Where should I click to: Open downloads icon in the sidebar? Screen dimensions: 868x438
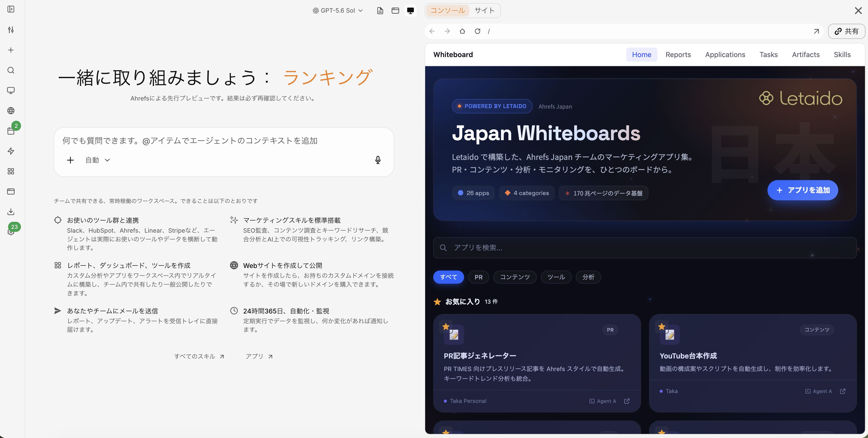click(x=11, y=212)
